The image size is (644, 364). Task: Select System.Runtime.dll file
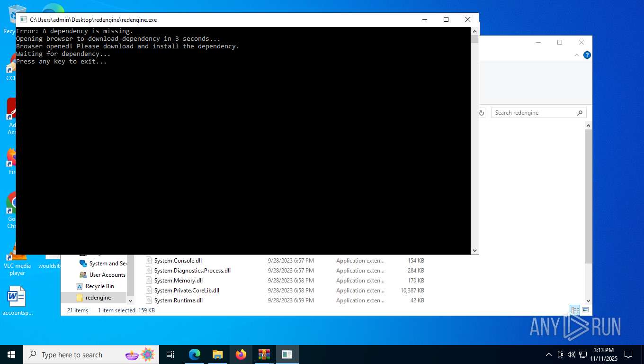point(179,300)
